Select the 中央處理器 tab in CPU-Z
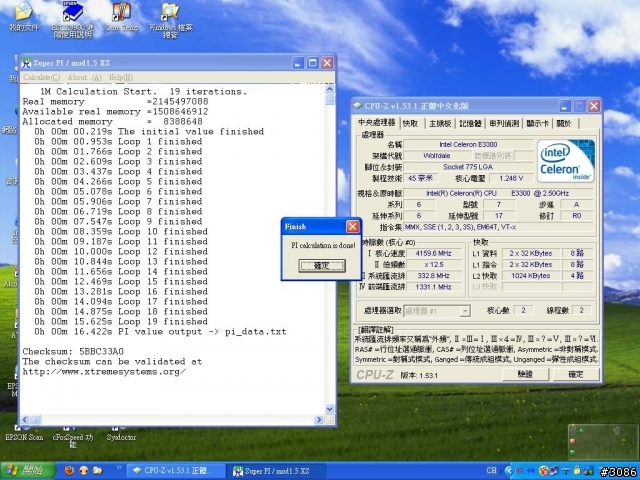 (x=377, y=122)
